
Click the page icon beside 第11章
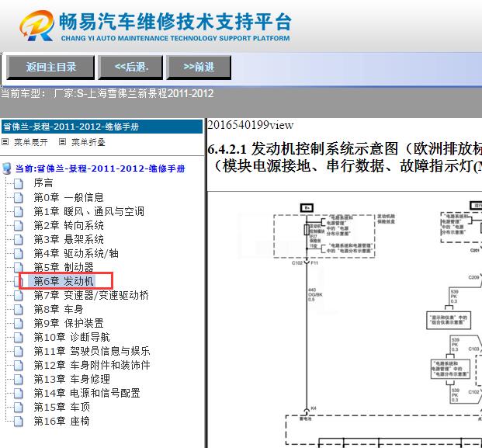19,352
